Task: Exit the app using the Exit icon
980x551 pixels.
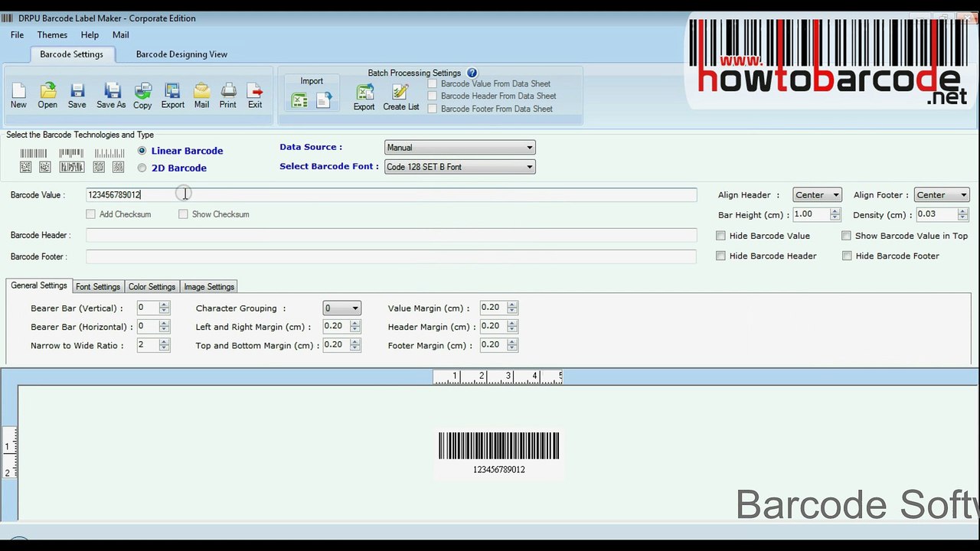Action: 255,96
